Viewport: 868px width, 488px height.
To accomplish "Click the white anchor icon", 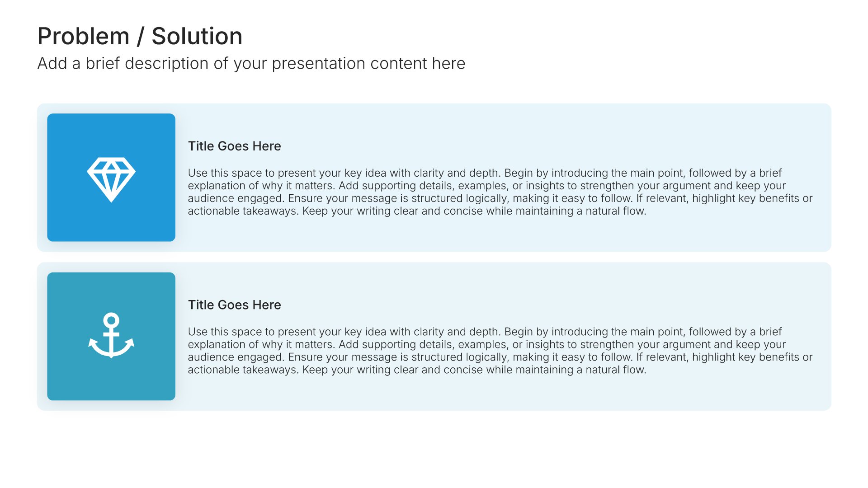I will (111, 335).
